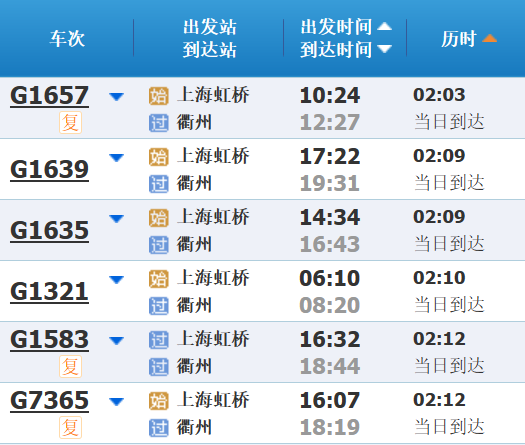The height and width of the screenshot is (445, 525).
Task: Click the 出发站 到达站 column header
Action: point(210,38)
